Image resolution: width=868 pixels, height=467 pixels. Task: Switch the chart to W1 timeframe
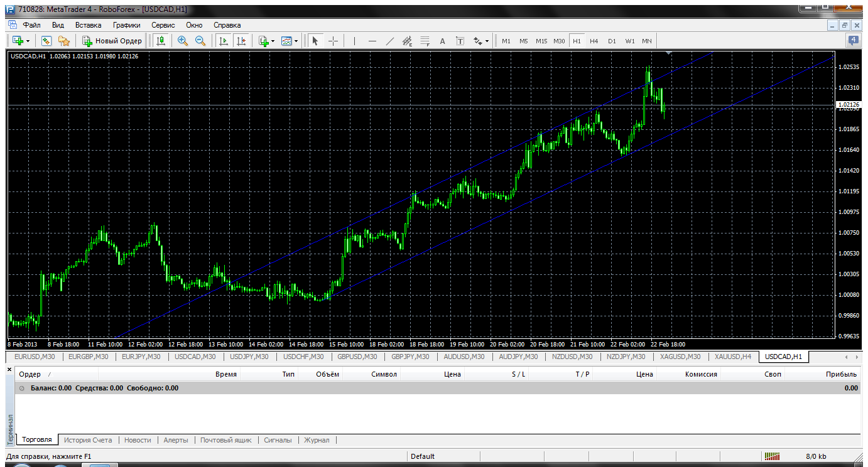(629, 41)
